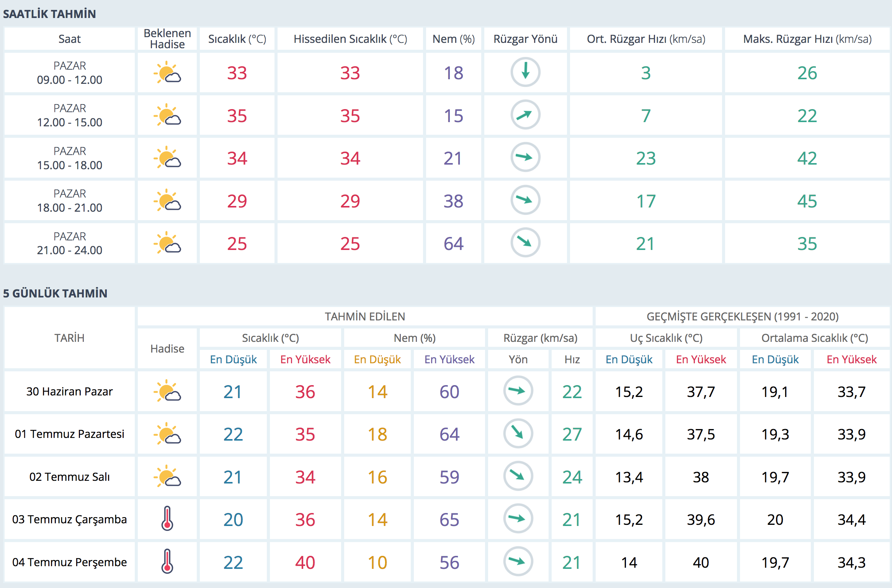Click wind direction icon for 02 Temmuz Salı

518,476
